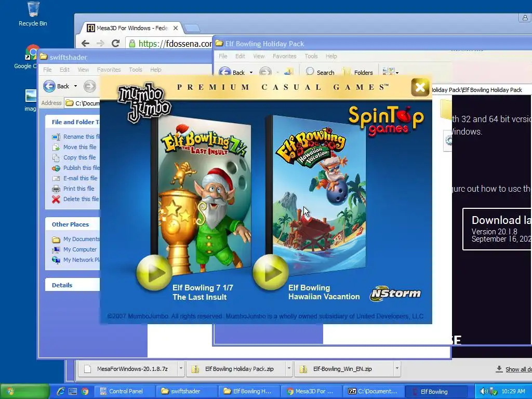Click Move this file

coord(74,147)
